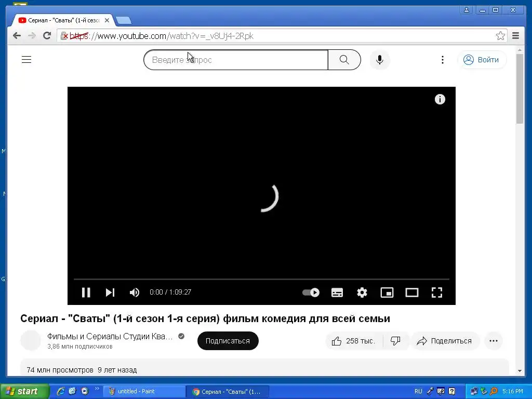Click the 3,86 млн подписчиков text
The height and width of the screenshot is (399, 532).
click(x=79, y=347)
